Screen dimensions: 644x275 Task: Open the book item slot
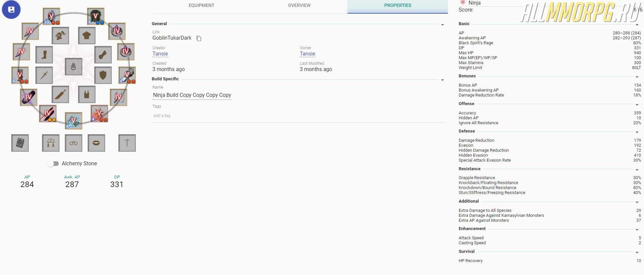point(20,143)
